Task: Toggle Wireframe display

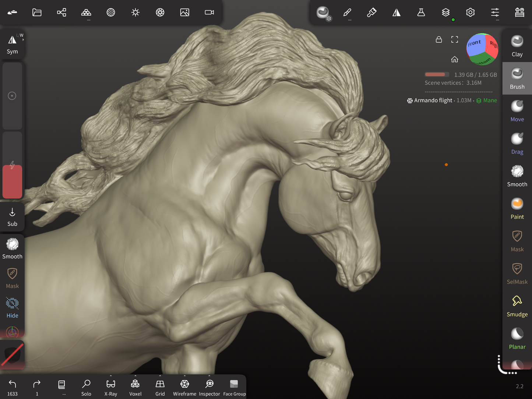Action: click(184, 387)
